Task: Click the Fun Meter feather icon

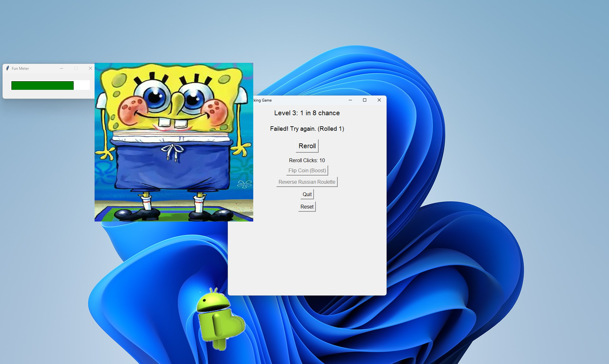Action: (8, 68)
